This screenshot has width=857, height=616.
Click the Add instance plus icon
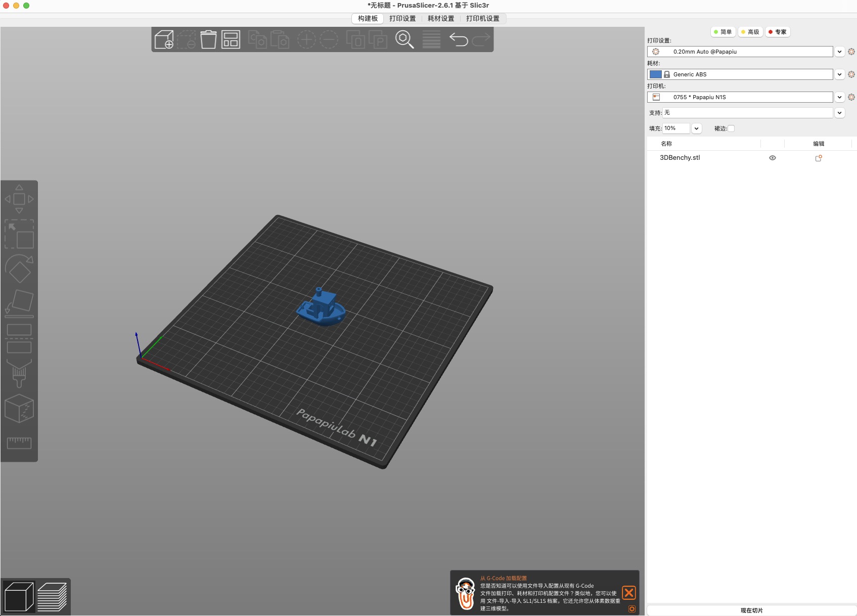point(306,39)
